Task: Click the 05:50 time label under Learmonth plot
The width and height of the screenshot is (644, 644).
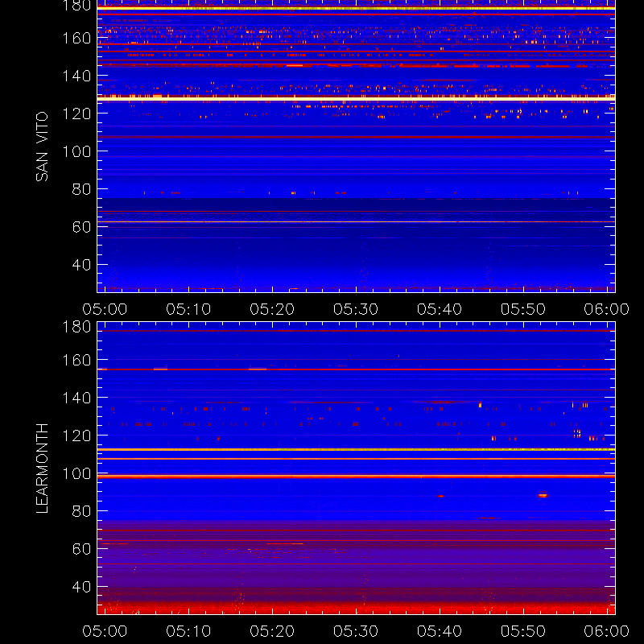Action: [x=522, y=631]
